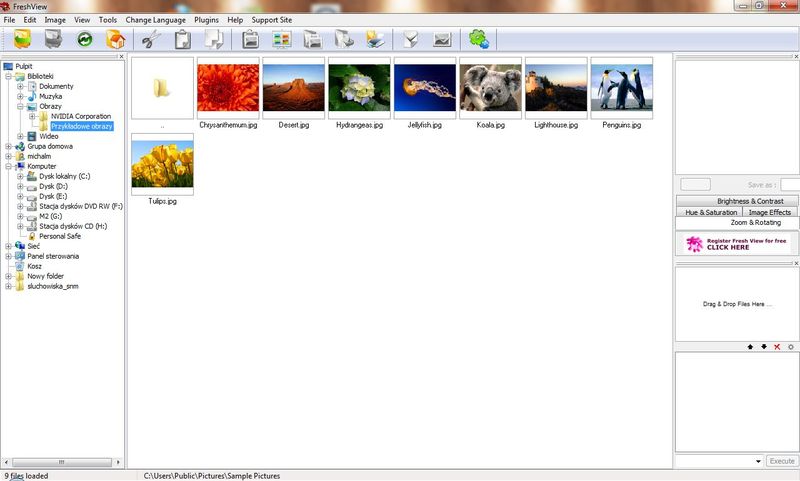Switch to Brightness & Contrast tab
Screen dimensions: 800x481
[737, 201]
